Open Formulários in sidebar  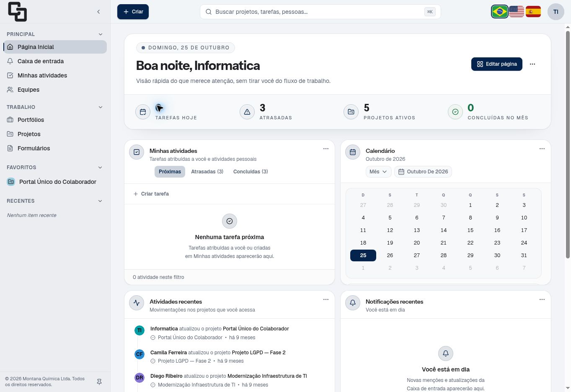click(x=55, y=148)
